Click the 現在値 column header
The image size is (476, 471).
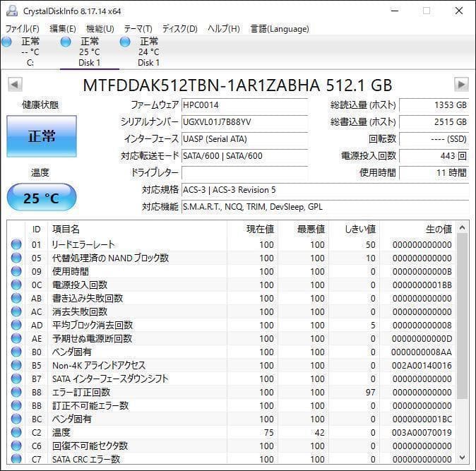pyautogui.click(x=252, y=229)
